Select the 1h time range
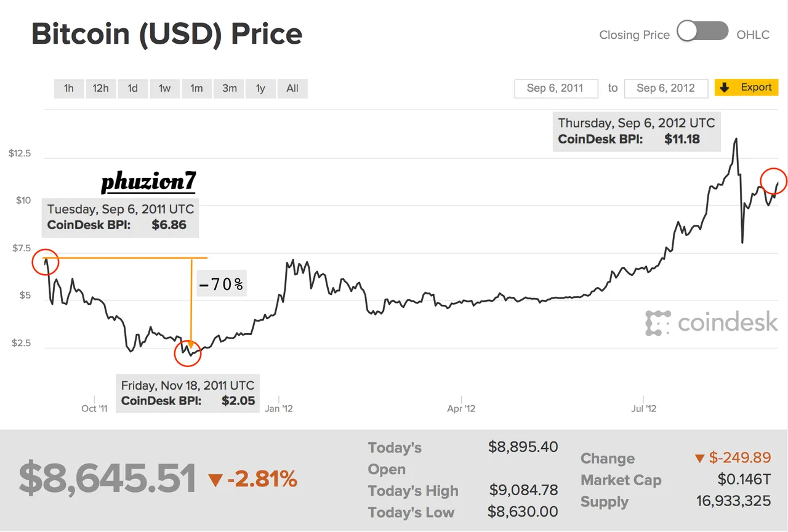Viewport: 788px width, 532px height. (68, 88)
